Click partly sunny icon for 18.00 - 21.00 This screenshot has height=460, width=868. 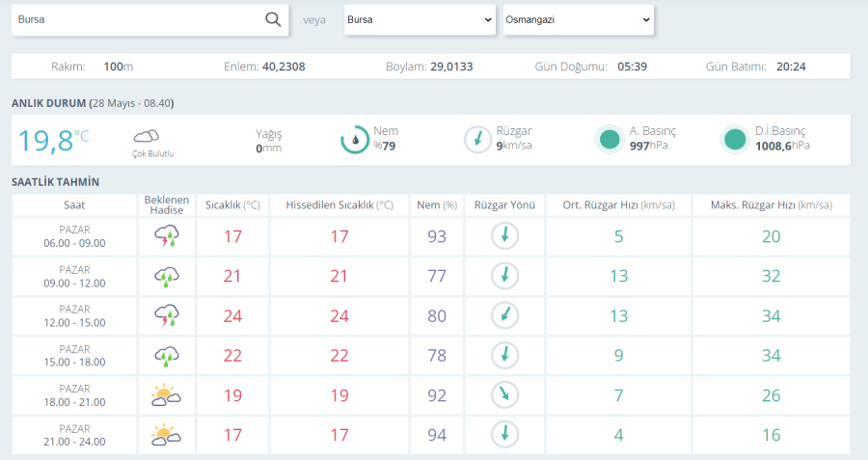tap(166, 395)
